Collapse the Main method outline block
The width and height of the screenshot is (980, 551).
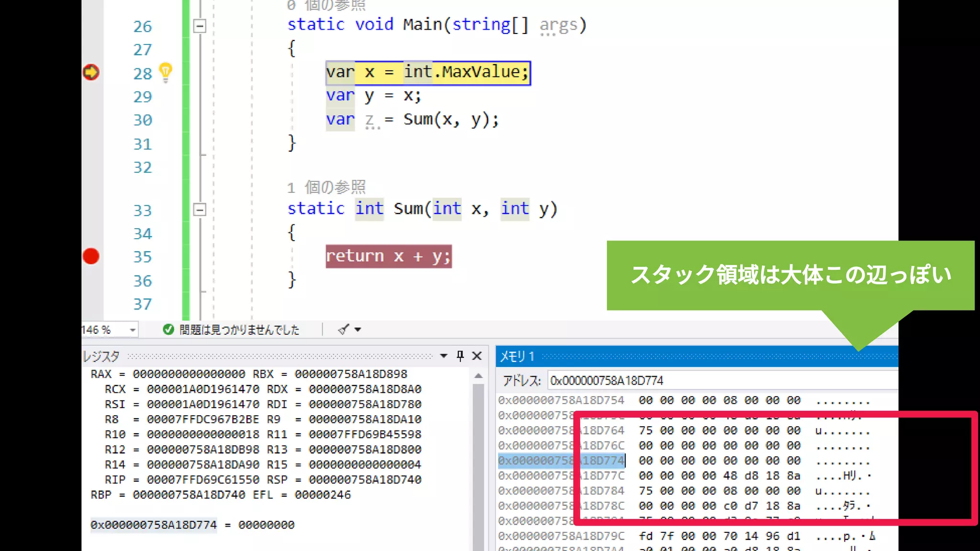pyautogui.click(x=200, y=25)
